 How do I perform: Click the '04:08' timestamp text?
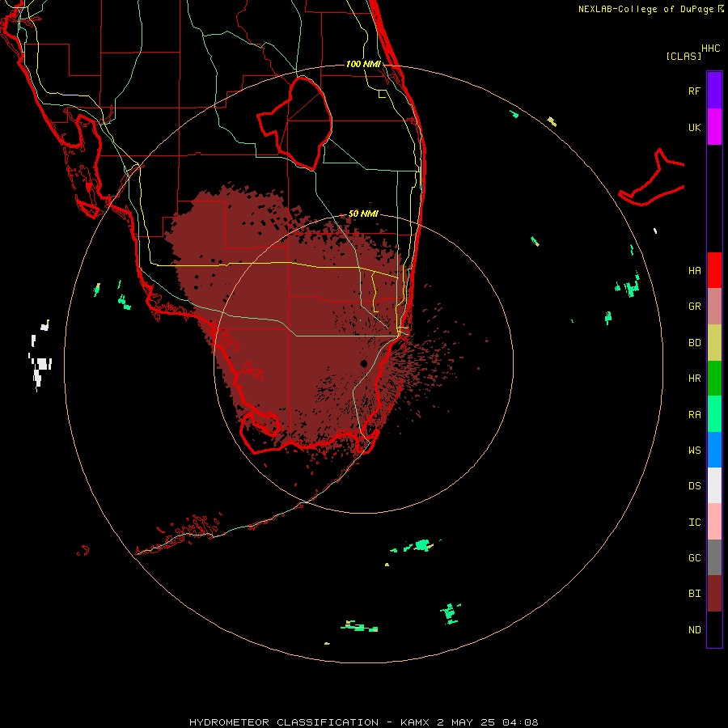[x=519, y=722]
